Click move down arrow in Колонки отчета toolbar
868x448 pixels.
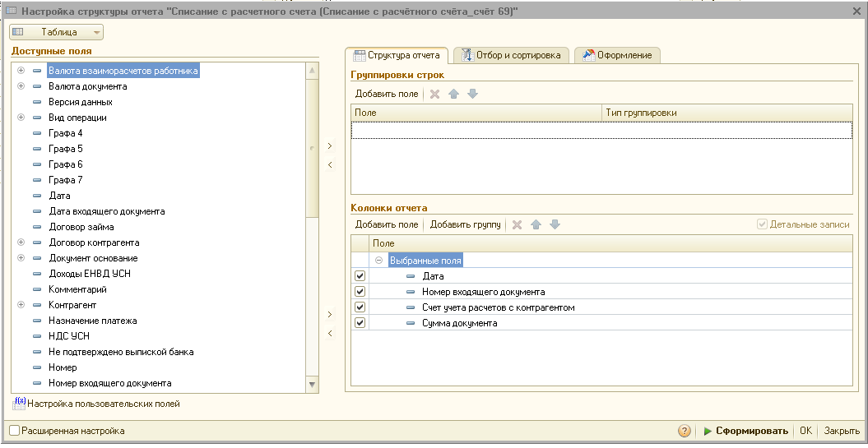tap(555, 224)
